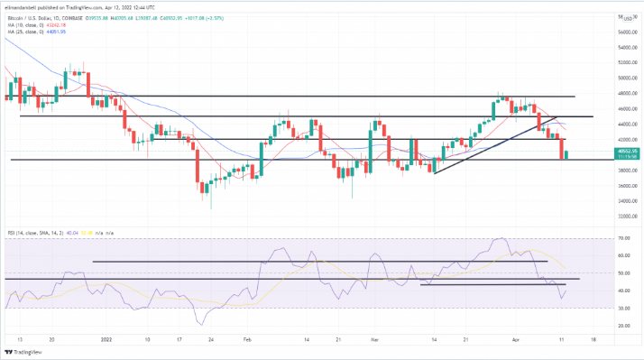Viewport: 644px width, 360px height.
Task: Select the RSI (14, close, SMA, 14, 2) legend
Action: pyautogui.click(x=36, y=233)
